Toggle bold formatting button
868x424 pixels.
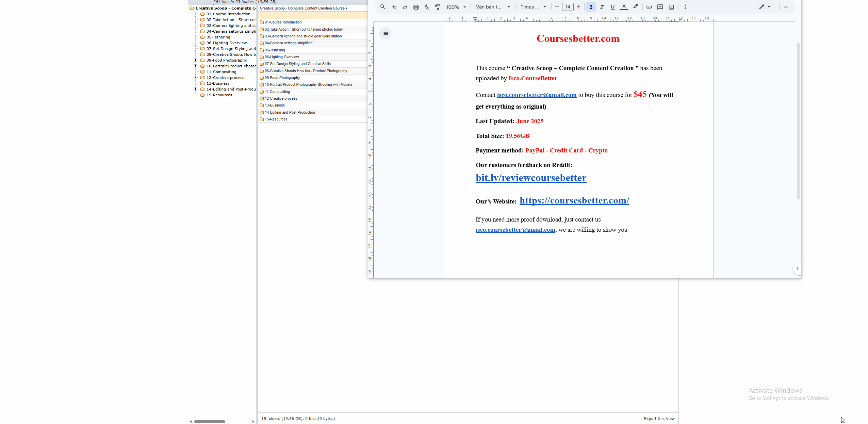tap(591, 7)
